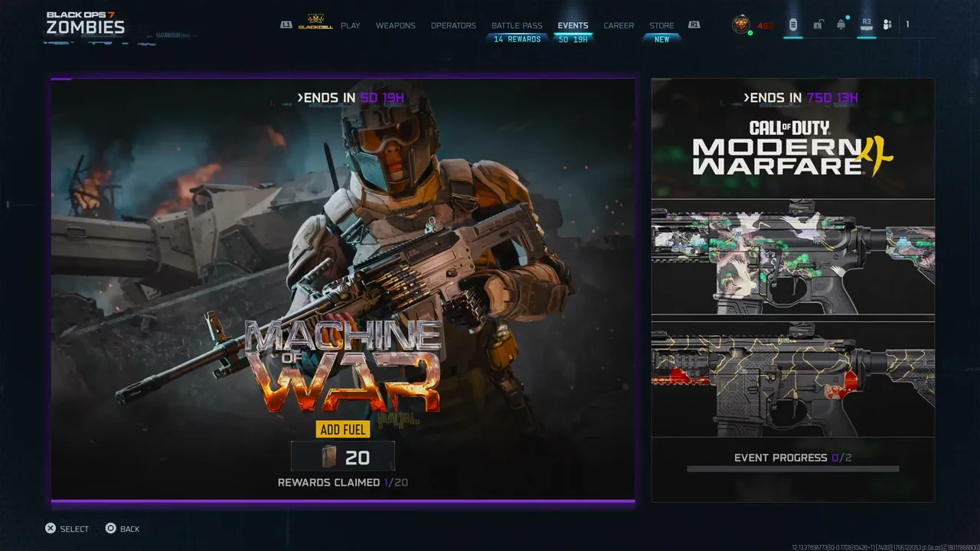The width and height of the screenshot is (980, 551).
Task: Open the player prestige emblem
Action: click(x=740, y=24)
